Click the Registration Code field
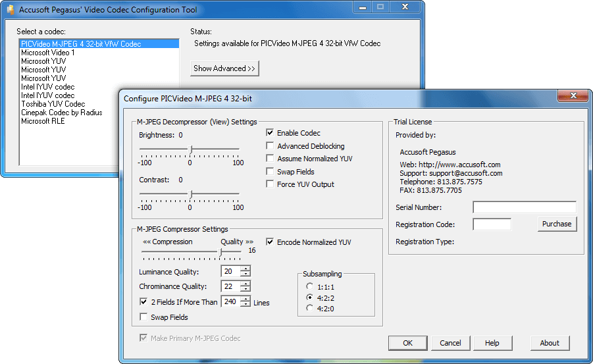Image resolution: width=593 pixels, height=364 pixels. (492, 224)
